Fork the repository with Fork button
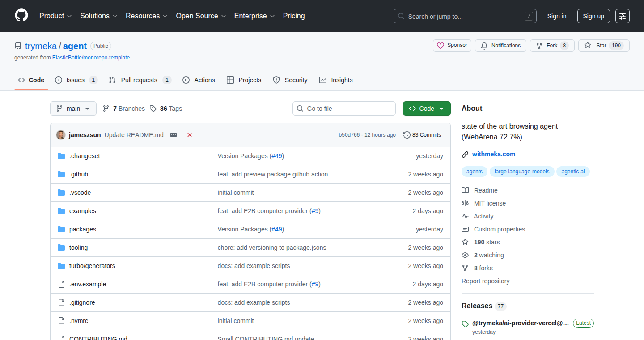This screenshot has height=340, width=644. pos(552,46)
